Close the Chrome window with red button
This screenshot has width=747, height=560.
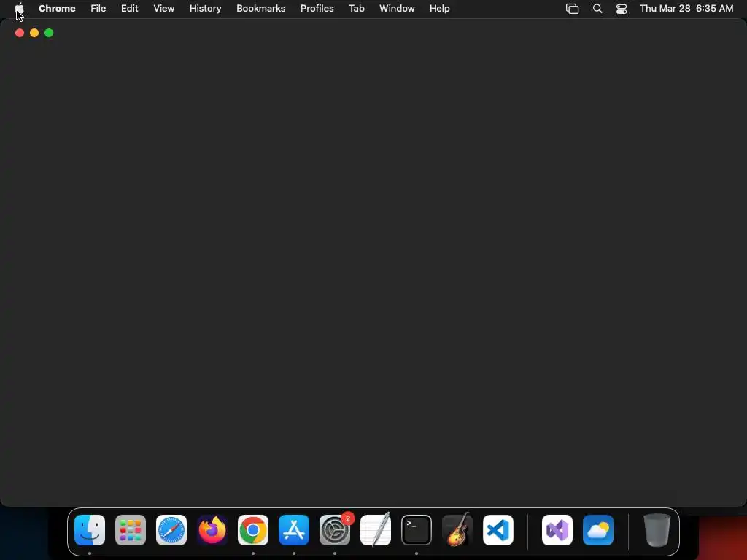pyautogui.click(x=20, y=33)
